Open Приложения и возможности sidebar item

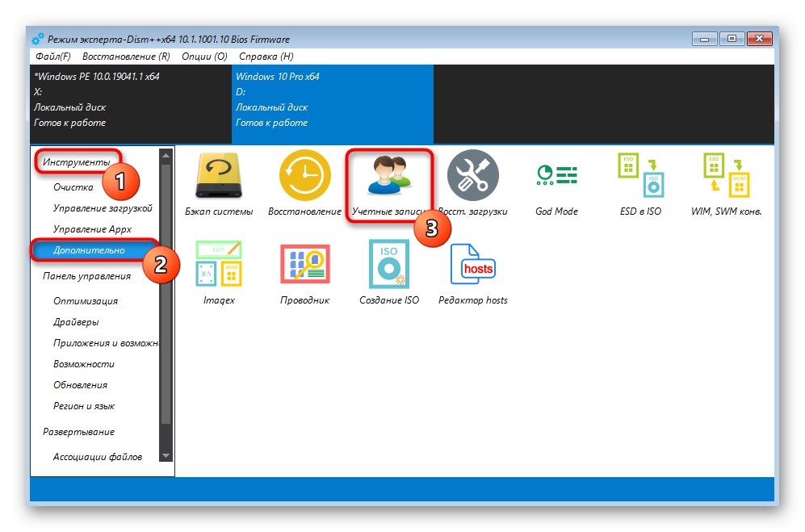coord(106,344)
